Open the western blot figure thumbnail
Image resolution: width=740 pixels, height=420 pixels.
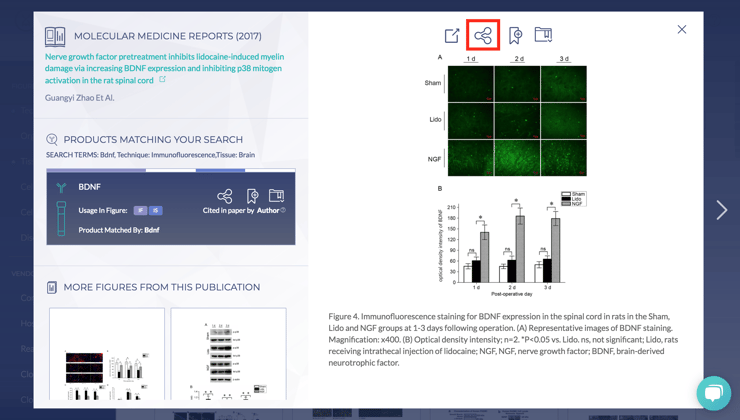[x=228, y=354]
